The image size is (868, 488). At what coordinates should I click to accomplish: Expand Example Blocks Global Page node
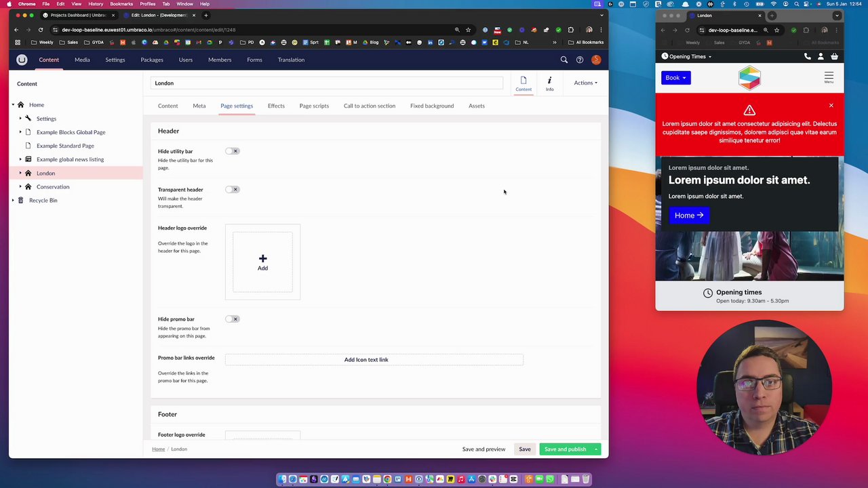coord(20,132)
